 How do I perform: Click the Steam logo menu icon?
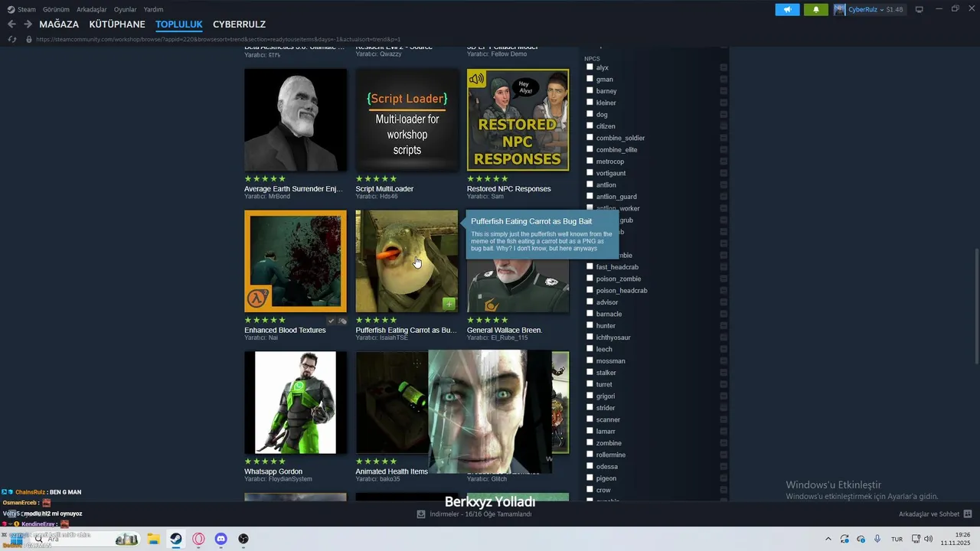tap(11, 9)
